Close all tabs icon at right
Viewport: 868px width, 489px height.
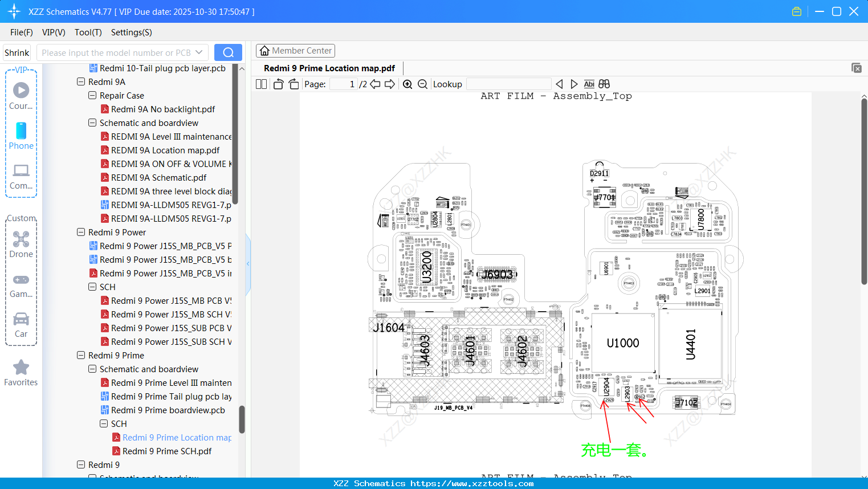point(857,68)
